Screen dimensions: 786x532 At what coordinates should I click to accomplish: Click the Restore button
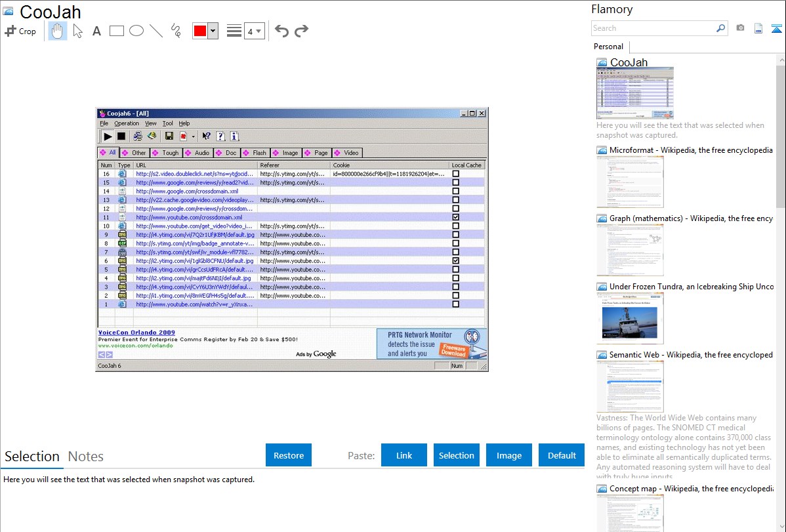click(x=289, y=455)
